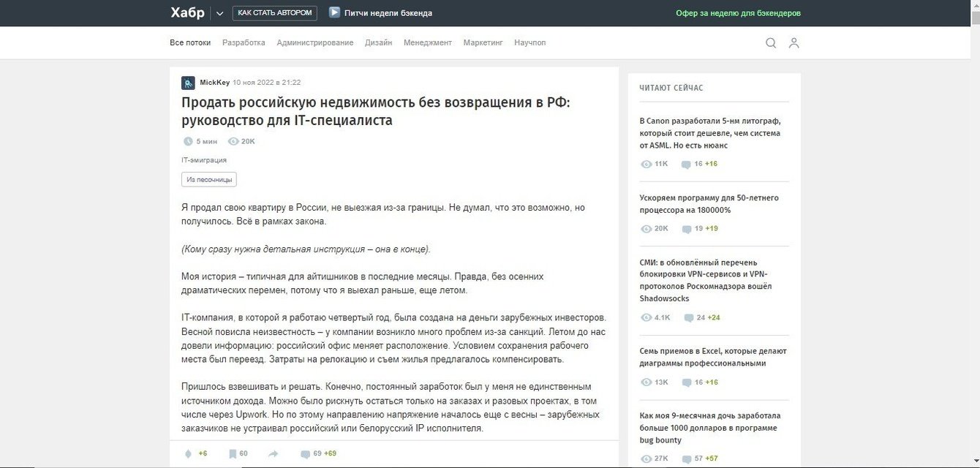Open Семь приемов в Excel article
This screenshot has height=468, width=980.
click(x=713, y=357)
